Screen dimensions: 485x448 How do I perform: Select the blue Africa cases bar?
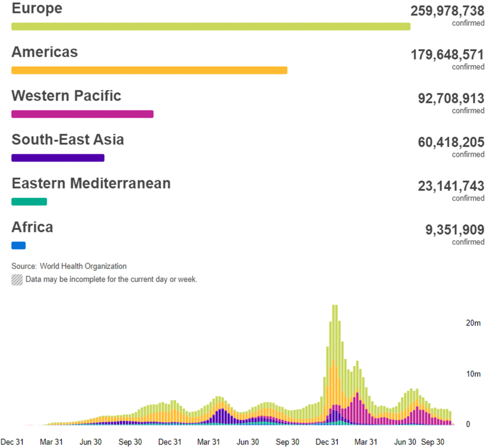pyautogui.click(x=19, y=245)
